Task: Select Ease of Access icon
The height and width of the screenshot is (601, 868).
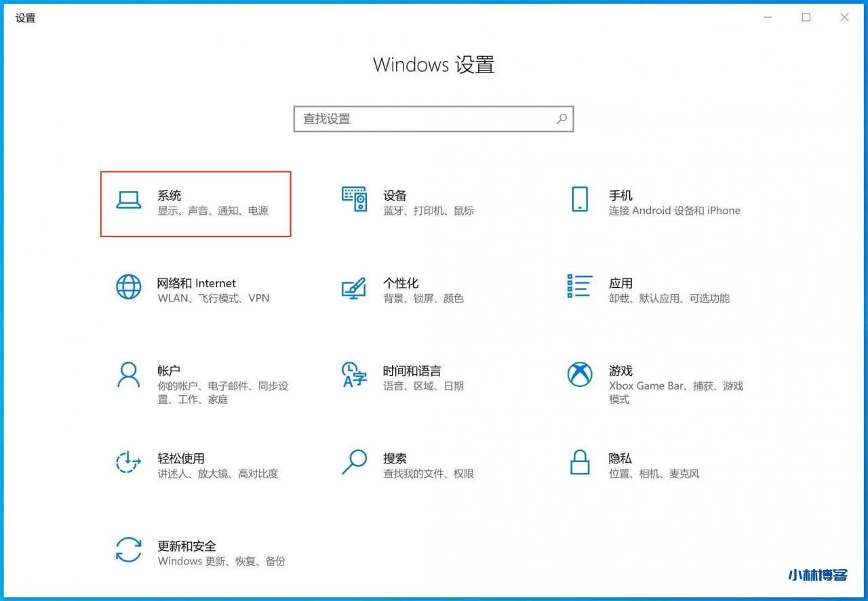Action: pyautogui.click(x=128, y=462)
